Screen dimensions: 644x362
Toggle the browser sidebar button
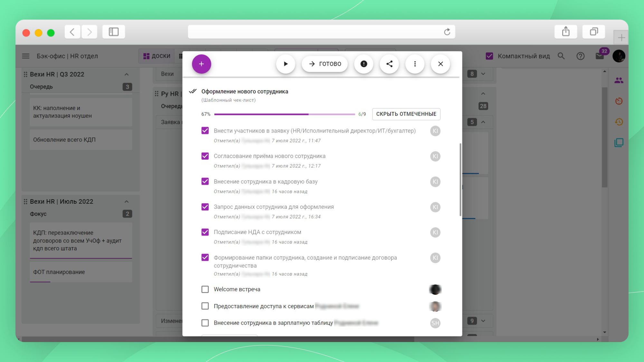pyautogui.click(x=114, y=32)
